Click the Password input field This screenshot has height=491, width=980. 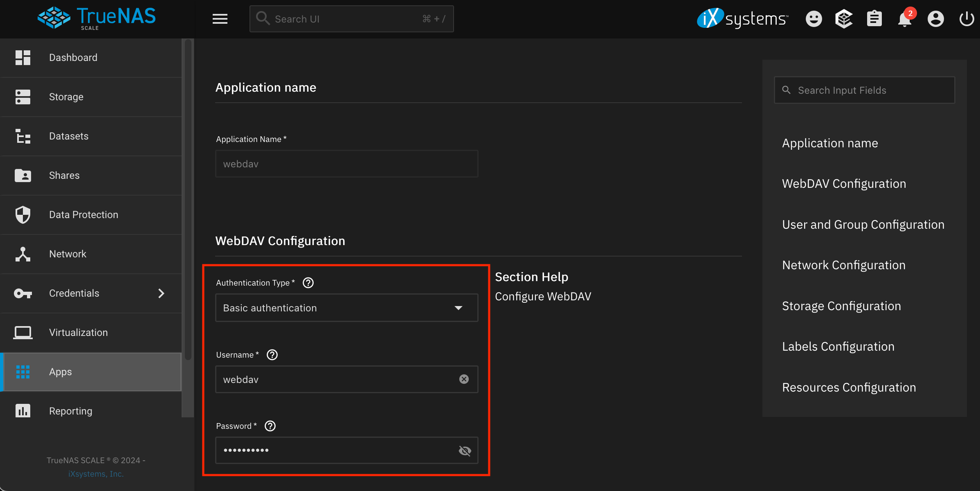click(346, 450)
